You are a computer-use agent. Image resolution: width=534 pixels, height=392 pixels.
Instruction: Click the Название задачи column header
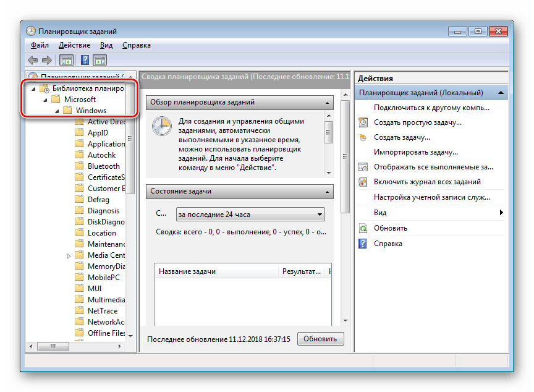point(216,271)
